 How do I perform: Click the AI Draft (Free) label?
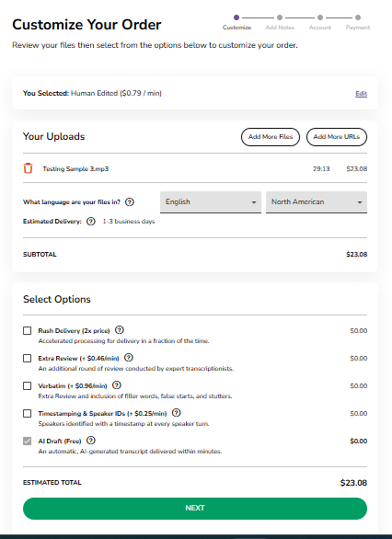(x=60, y=441)
